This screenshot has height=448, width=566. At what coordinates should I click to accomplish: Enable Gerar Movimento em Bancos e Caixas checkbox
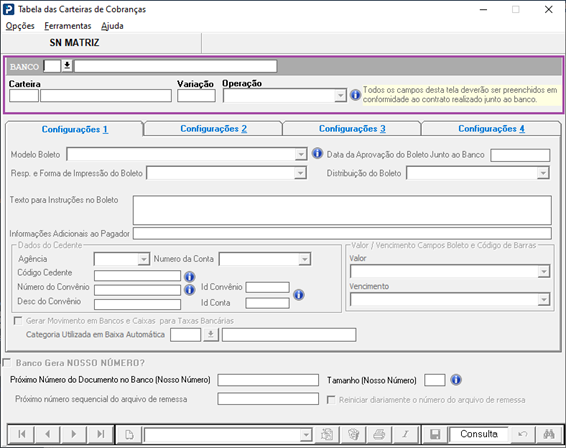pyautogui.click(x=18, y=321)
